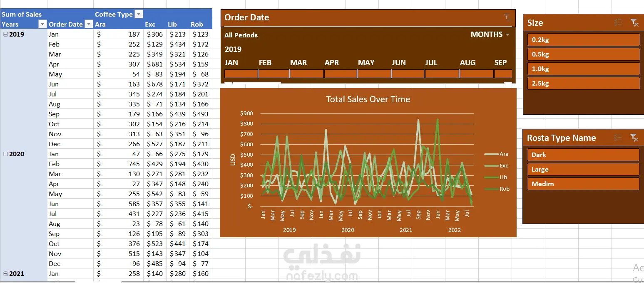Select the 0.2kg size slicer button

click(584, 40)
